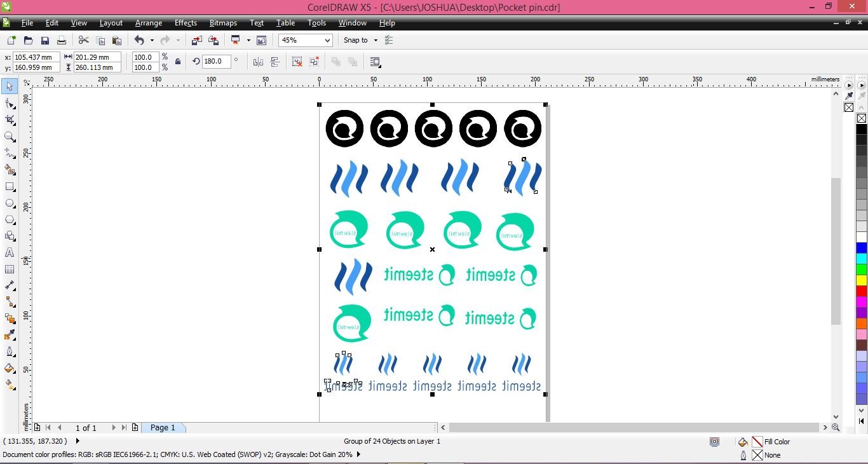Screen dimensions: 868x464
Task: Select the Connector tool
Action: 10,302
